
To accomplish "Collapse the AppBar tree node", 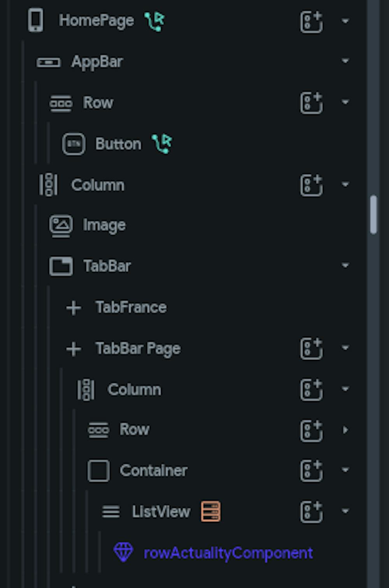I will [345, 61].
